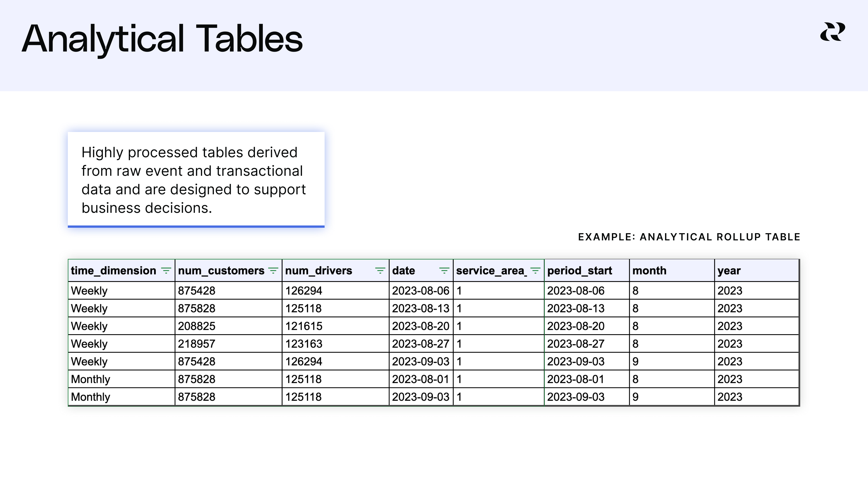This screenshot has width=868, height=488.
Task: Select the period_start column header
Action: point(587,270)
